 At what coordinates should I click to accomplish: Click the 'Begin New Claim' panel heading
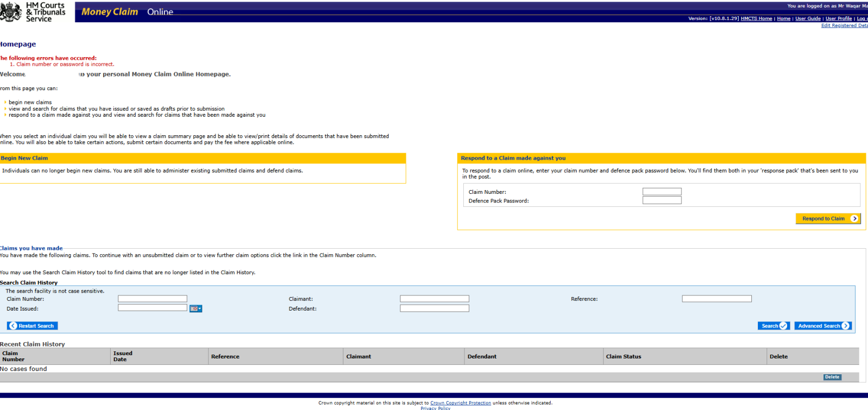tap(24, 158)
